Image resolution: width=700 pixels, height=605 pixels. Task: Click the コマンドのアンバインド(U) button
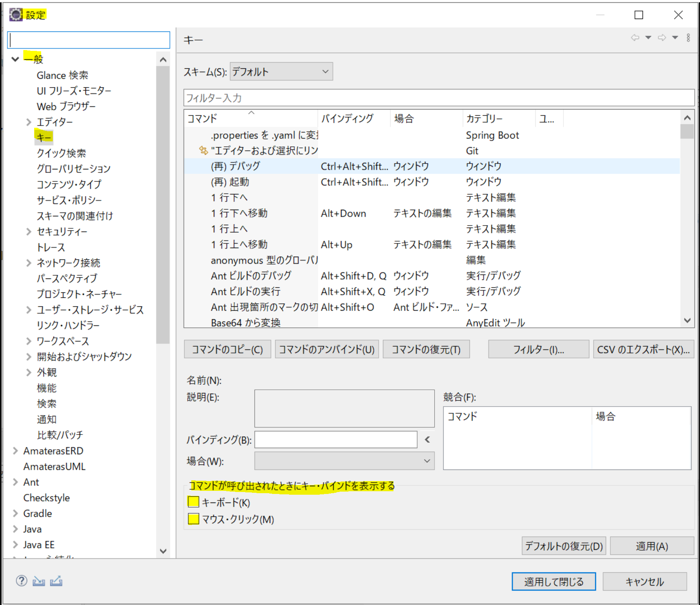(x=327, y=349)
